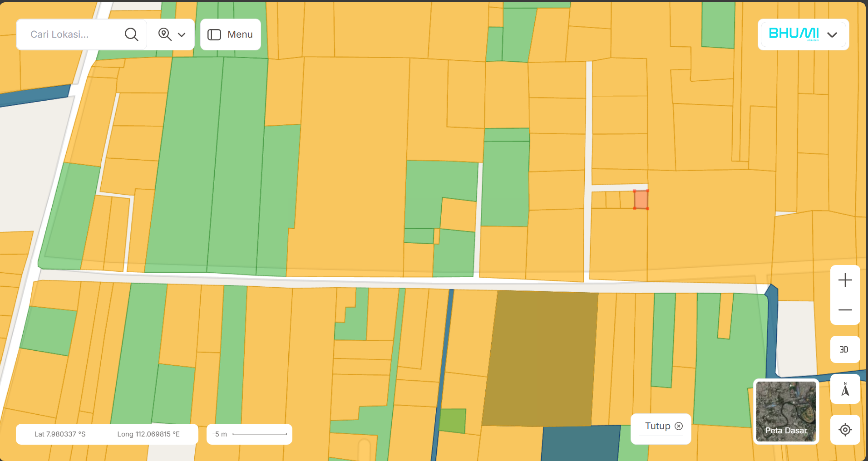Select the dark teal parcel at bottom
Viewport: 868px width, 461px height.
pos(580,443)
